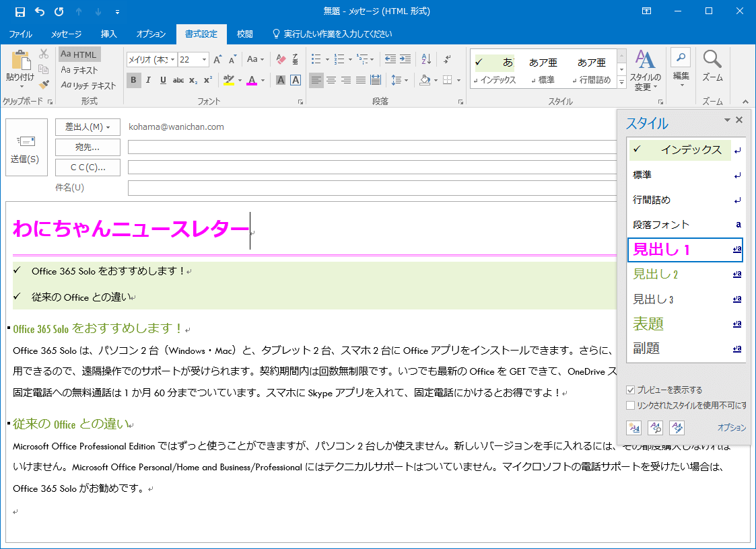Click the Redo icon in quick access toolbar
The width and height of the screenshot is (756, 549).
pos(59,11)
